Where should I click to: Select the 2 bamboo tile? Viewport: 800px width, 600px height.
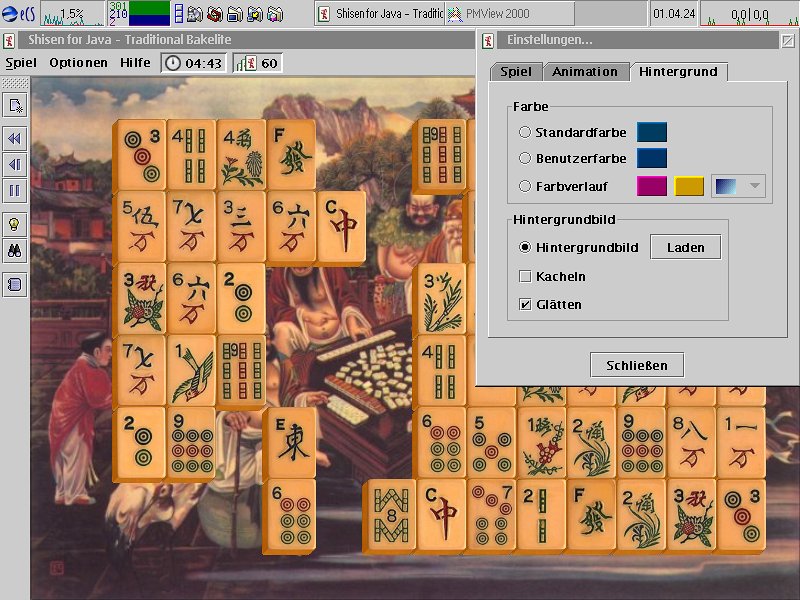click(541, 515)
